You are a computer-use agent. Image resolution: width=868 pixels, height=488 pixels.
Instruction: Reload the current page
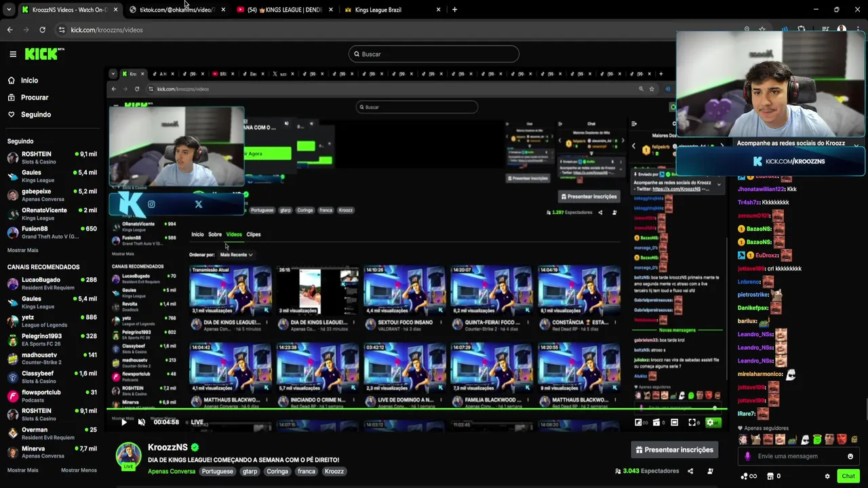[x=42, y=30]
